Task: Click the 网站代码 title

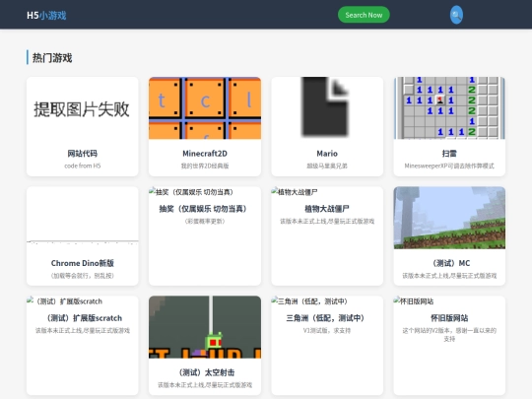Action: pos(83,154)
